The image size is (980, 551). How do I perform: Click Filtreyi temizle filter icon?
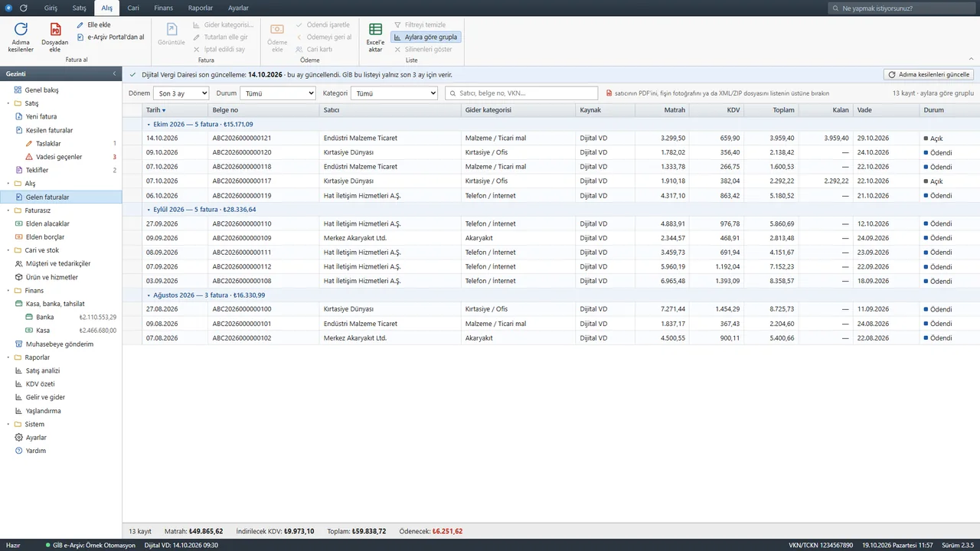(397, 25)
